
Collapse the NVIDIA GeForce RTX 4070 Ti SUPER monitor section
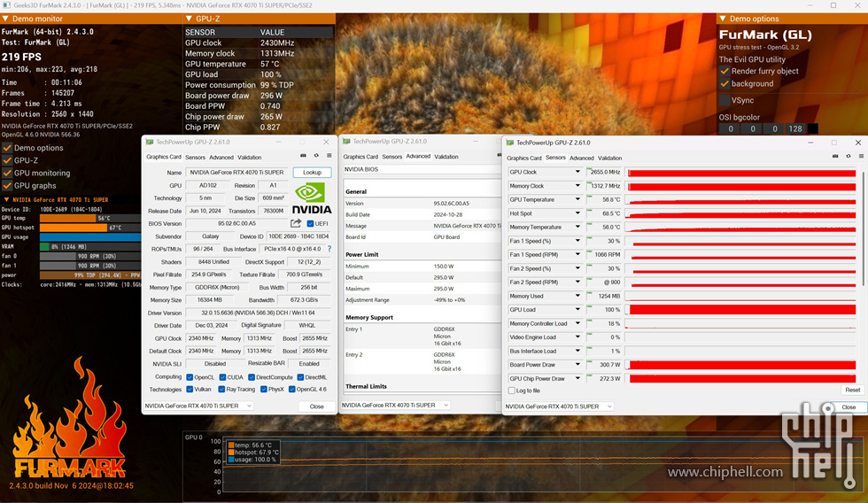pyautogui.click(x=7, y=200)
